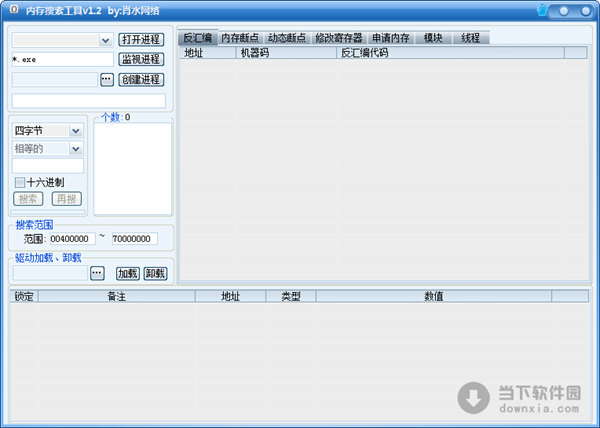This screenshot has height=428, width=600.
Task: Click the 地址 column header in disassembly
Action: tap(208, 53)
